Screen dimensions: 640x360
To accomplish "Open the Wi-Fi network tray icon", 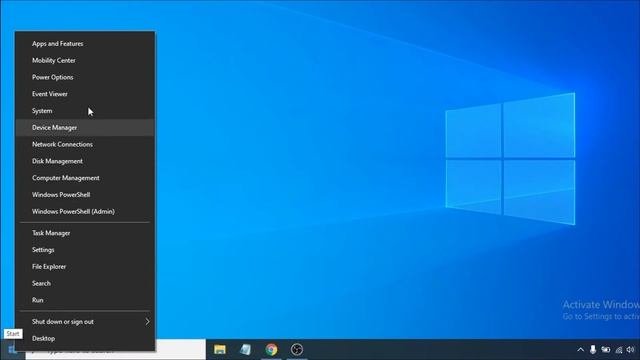I will pyautogui.click(x=619, y=350).
